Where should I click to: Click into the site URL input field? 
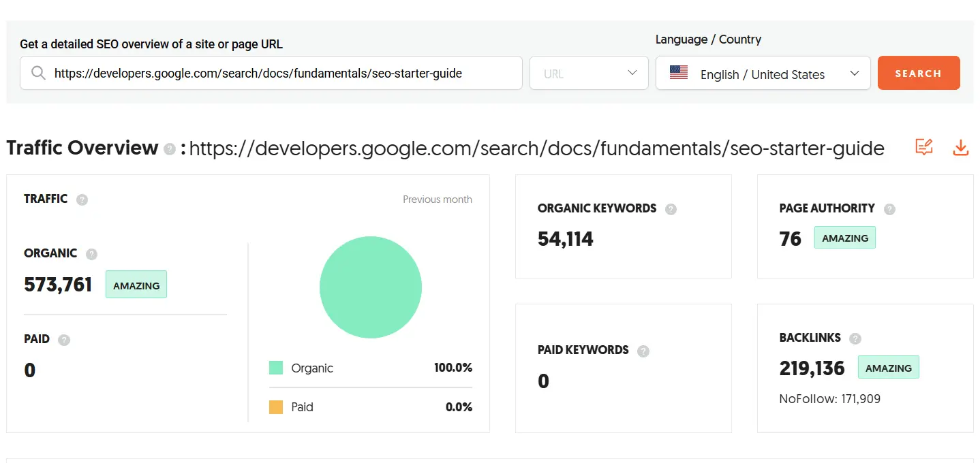[271, 73]
